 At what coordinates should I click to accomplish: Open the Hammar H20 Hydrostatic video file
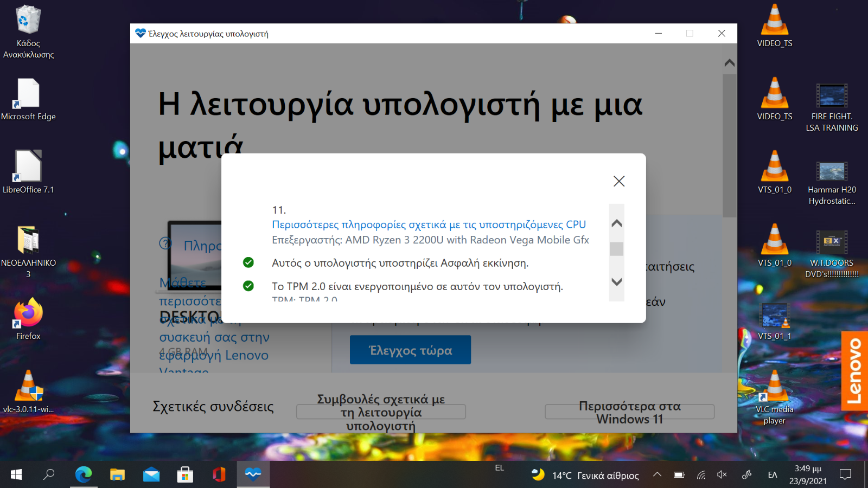(832, 183)
